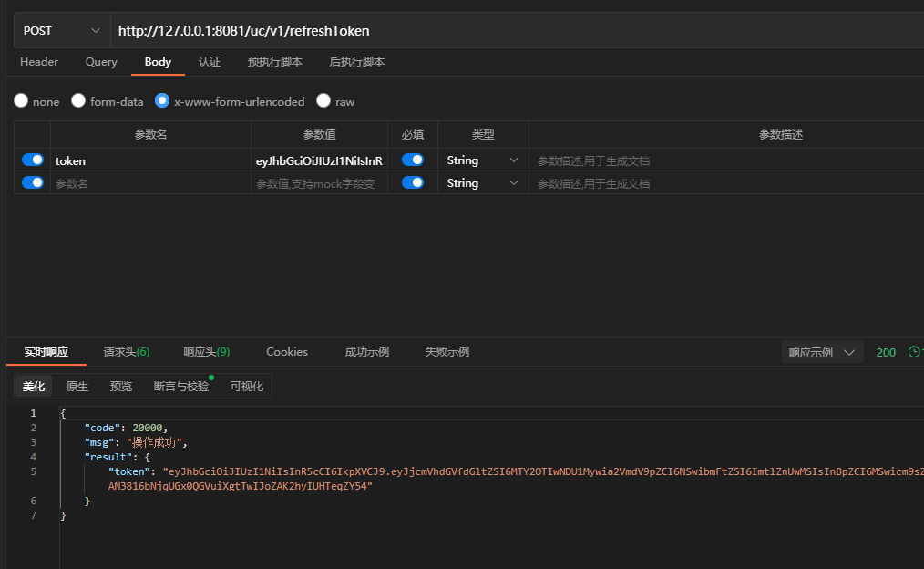Open the 认证 tab

coord(210,62)
